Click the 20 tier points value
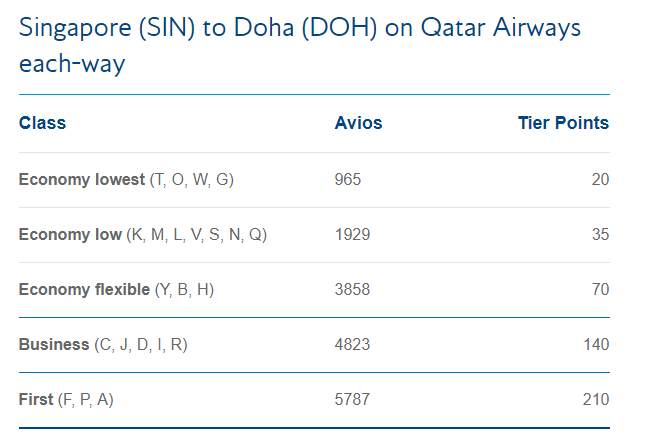 [x=600, y=180]
